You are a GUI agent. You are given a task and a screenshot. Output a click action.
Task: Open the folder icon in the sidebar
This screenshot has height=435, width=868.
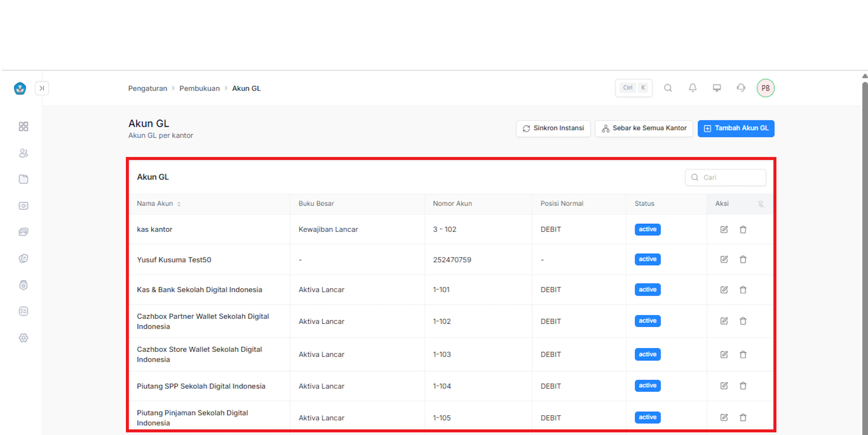point(23,179)
